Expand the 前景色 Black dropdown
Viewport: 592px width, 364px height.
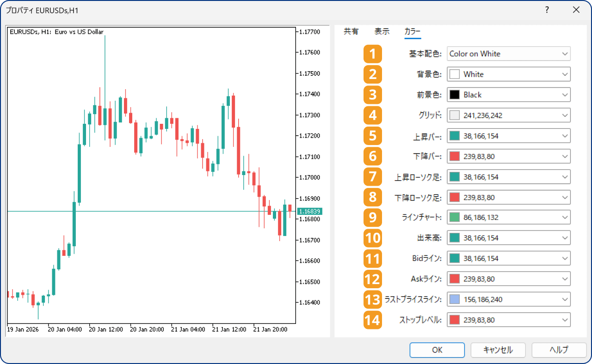pyautogui.click(x=508, y=95)
